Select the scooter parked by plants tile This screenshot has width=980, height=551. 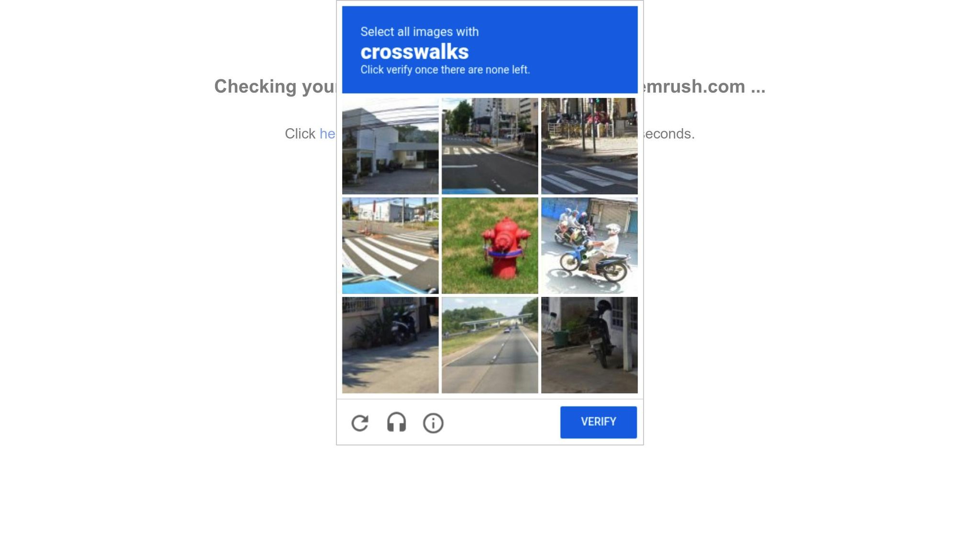point(390,345)
